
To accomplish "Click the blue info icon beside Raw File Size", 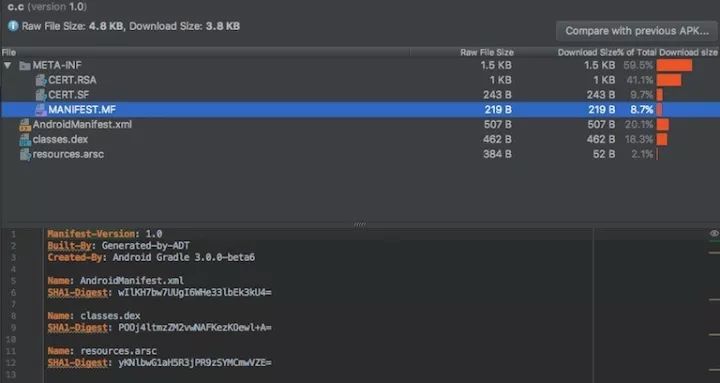I will tap(13, 26).
